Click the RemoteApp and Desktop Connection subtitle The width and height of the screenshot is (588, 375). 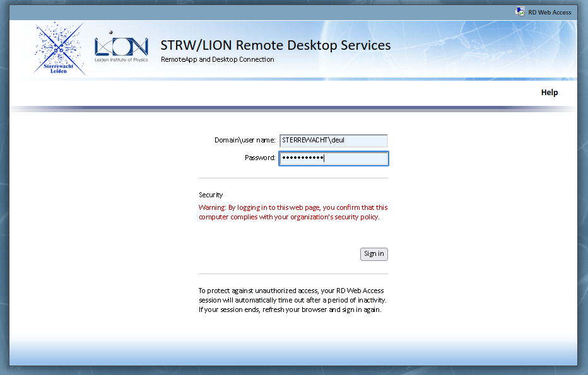tap(217, 60)
